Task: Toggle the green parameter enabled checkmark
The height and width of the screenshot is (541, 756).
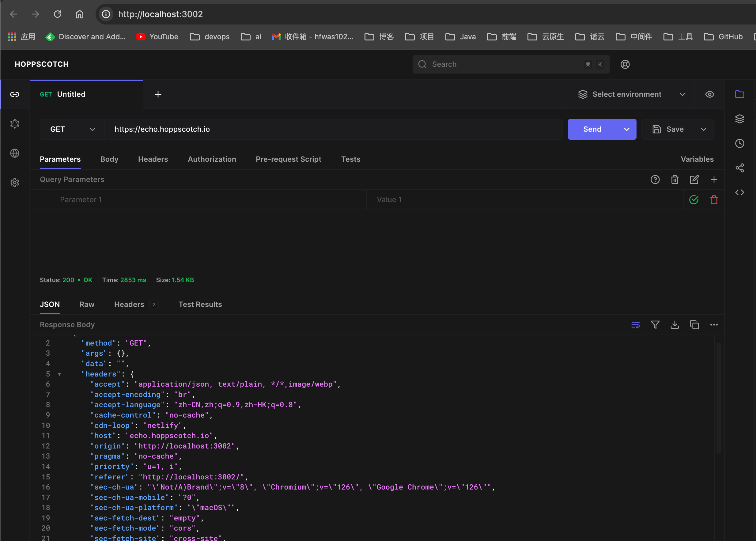Action: pyautogui.click(x=694, y=199)
